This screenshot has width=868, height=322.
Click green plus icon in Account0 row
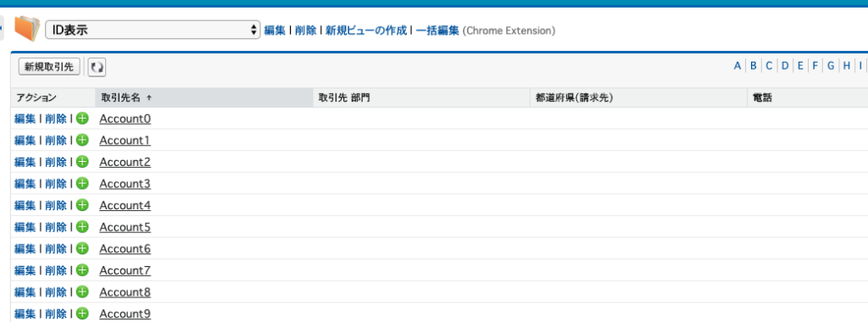(82, 119)
